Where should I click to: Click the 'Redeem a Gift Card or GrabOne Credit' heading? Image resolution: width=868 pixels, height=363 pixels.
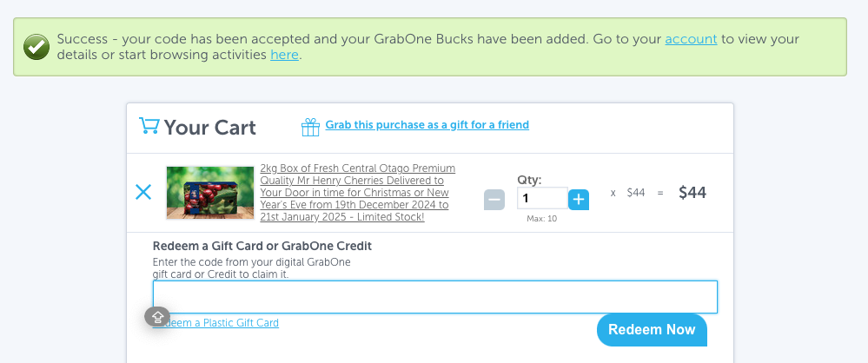pos(262,246)
